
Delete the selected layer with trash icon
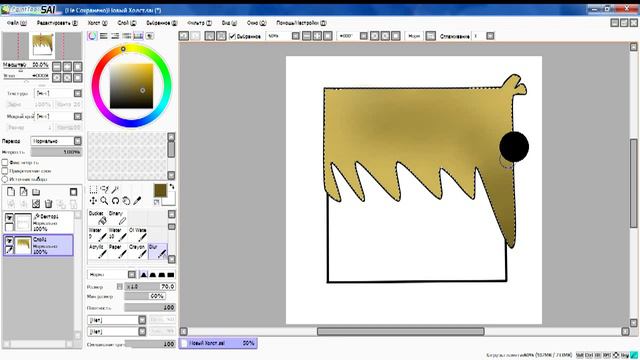click(48, 203)
